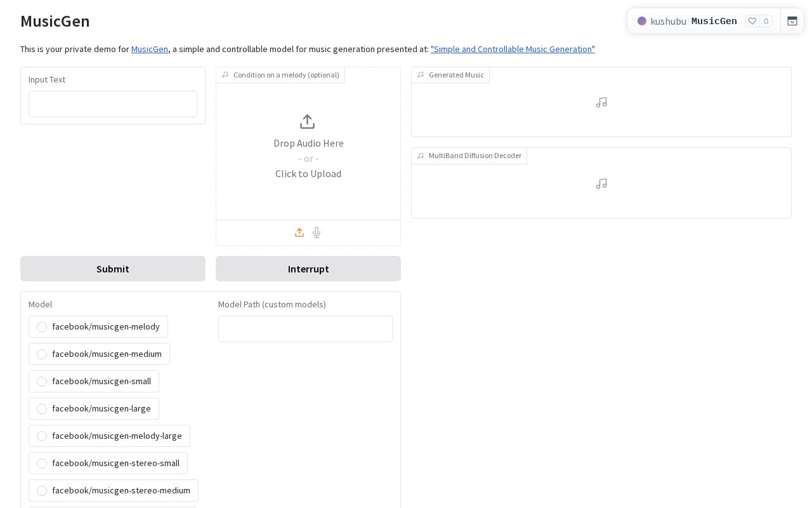This screenshot has height=508, width=812.
Task: Like the MusicGen space with the heart icon
Action: 752,21
